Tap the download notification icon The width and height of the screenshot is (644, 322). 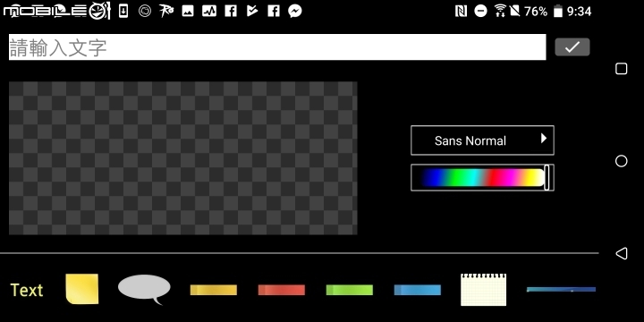click(x=123, y=11)
